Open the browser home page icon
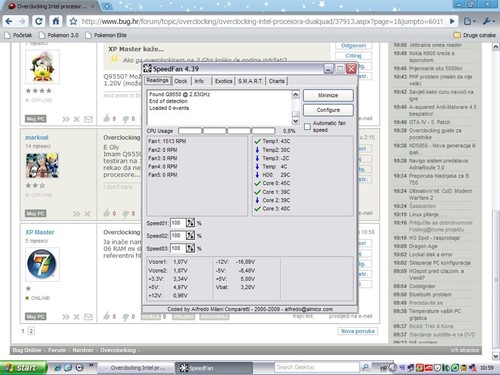This screenshot has height=375, width=500. [56, 21]
